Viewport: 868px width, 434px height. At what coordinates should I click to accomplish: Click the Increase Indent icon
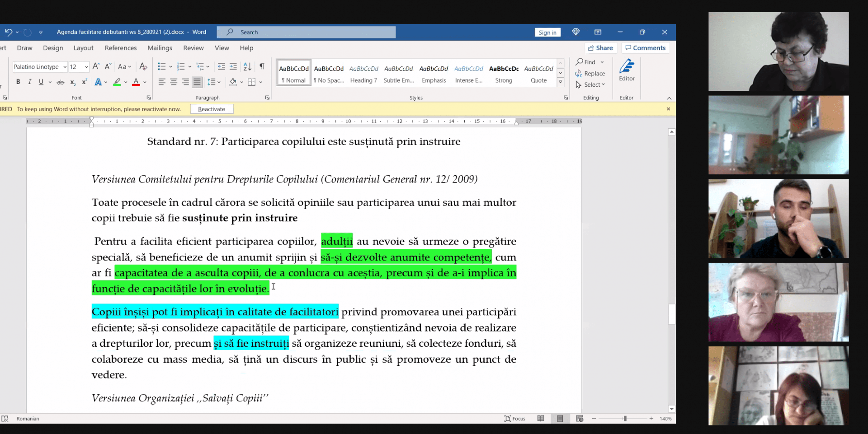pyautogui.click(x=233, y=66)
